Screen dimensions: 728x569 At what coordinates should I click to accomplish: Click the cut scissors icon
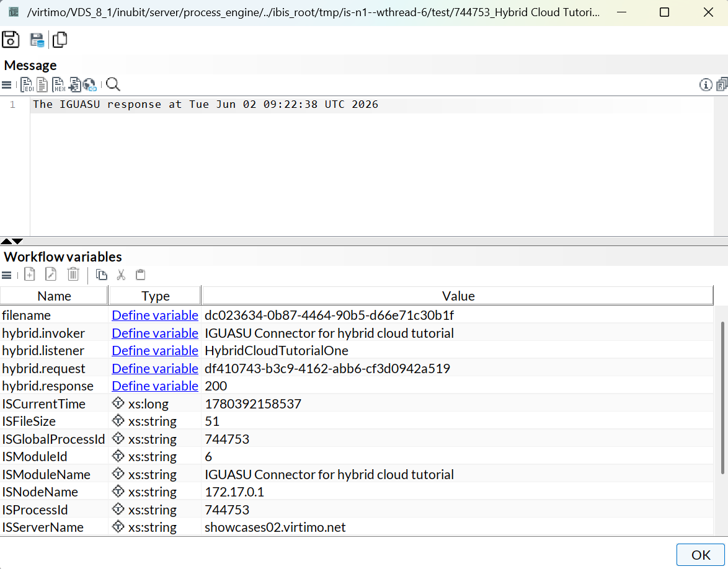click(x=121, y=275)
